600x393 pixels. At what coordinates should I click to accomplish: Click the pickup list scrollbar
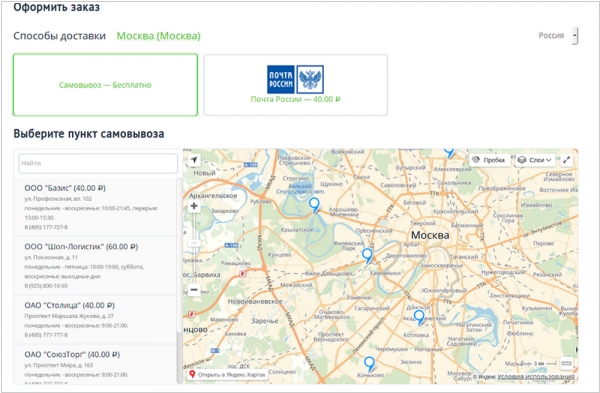coord(179,281)
